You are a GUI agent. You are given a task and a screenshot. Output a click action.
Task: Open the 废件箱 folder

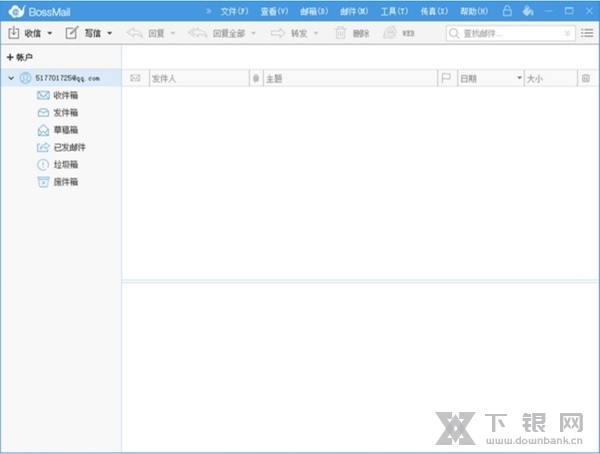[x=66, y=182]
